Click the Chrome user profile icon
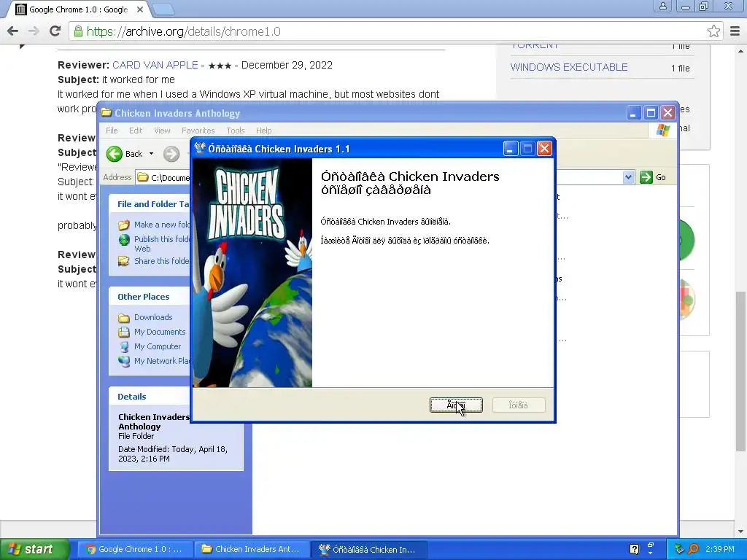The height and width of the screenshot is (560, 747). pyautogui.click(x=662, y=6)
